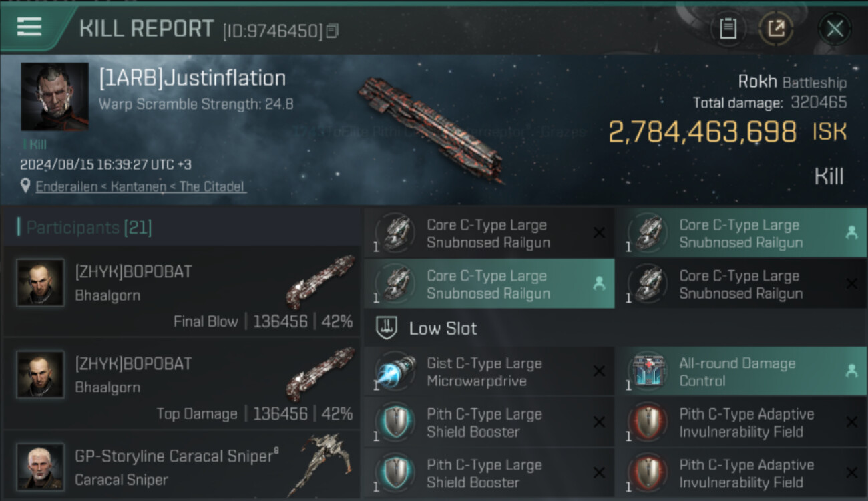Image resolution: width=868 pixels, height=501 pixels.
Task: Click the All-round Damage Control icon
Action: [648, 372]
